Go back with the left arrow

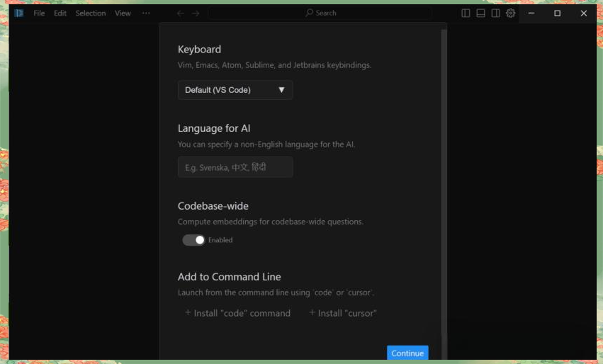pos(180,13)
